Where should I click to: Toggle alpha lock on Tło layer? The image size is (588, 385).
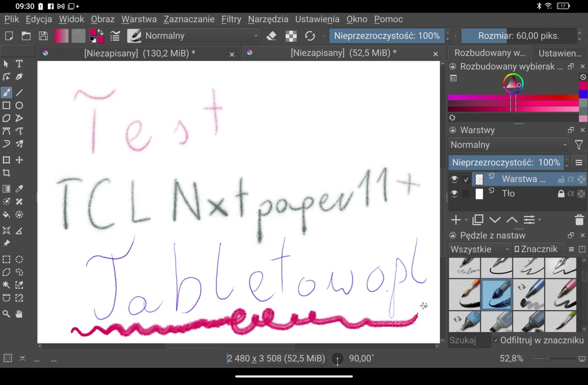(x=581, y=194)
